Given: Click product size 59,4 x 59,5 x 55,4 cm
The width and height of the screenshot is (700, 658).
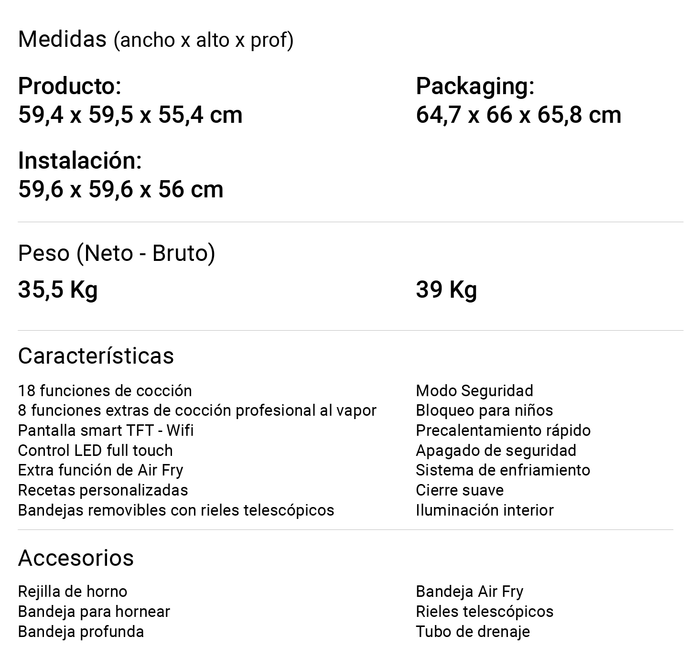Looking at the screenshot, I should (x=130, y=115).
